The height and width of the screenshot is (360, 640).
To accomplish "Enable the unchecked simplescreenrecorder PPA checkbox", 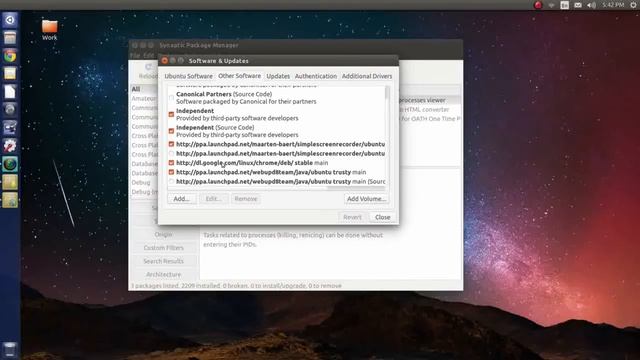I will (171, 153).
